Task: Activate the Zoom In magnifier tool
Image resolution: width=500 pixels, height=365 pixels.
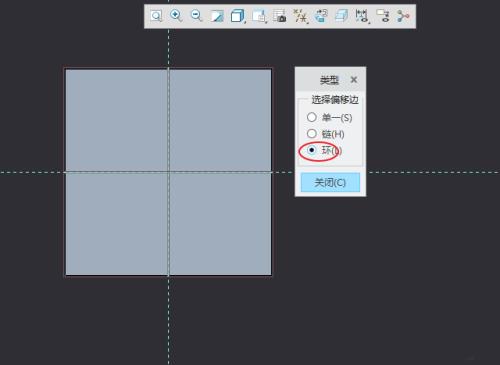Action: click(x=176, y=16)
